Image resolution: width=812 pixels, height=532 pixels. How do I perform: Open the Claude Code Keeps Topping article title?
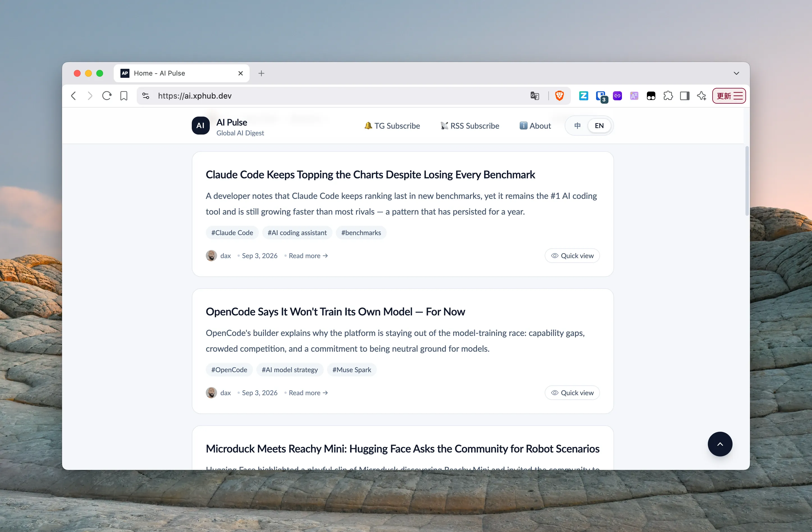370,174
